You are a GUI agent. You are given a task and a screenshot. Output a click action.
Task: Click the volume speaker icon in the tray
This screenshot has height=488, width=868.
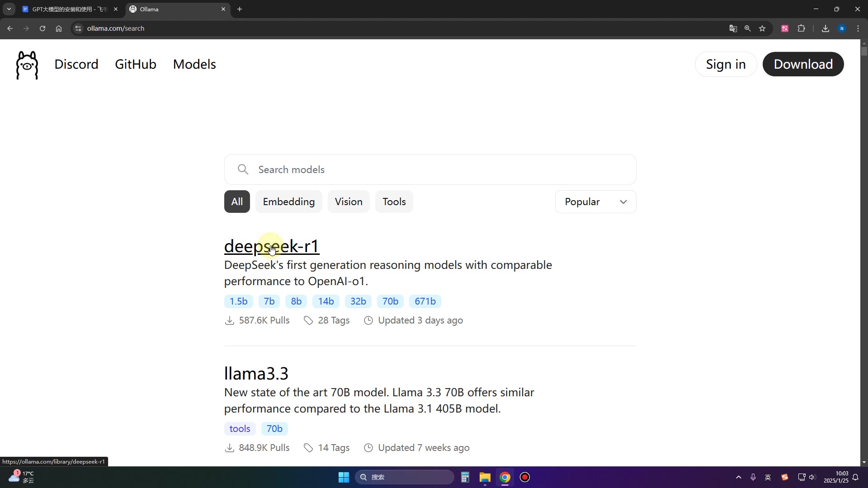(812, 477)
